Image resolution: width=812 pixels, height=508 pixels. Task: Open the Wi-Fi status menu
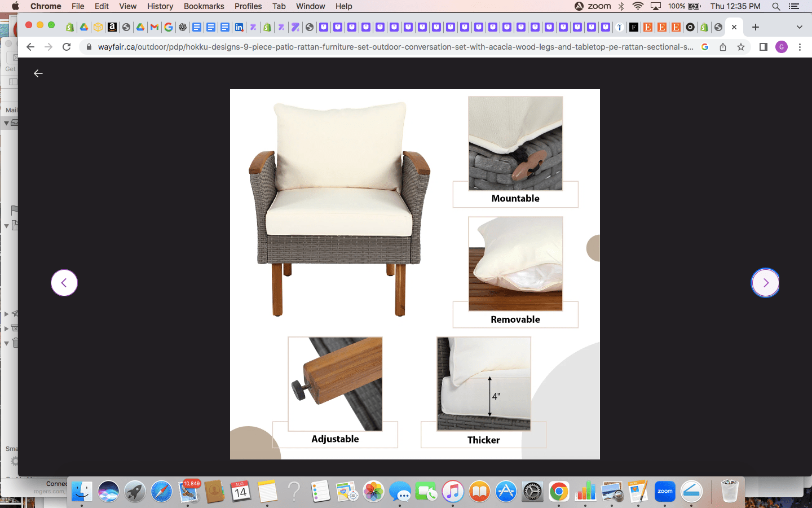tap(638, 6)
